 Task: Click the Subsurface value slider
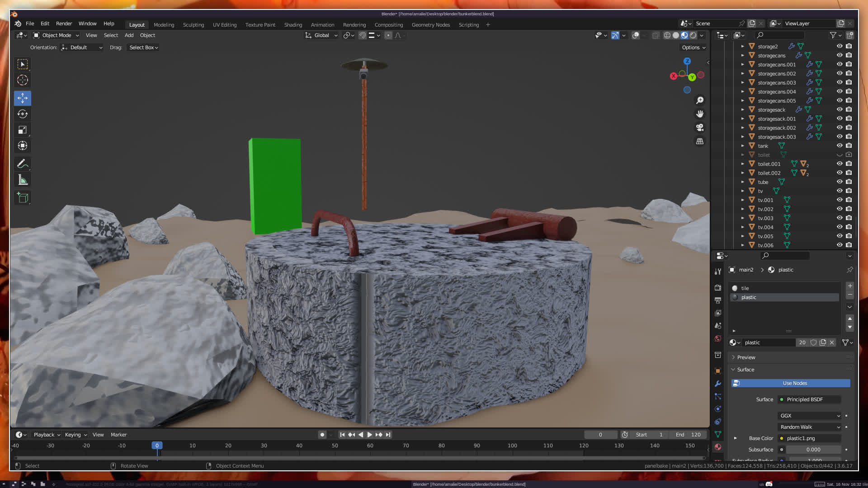pyautogui.click(x=813, y=450)
